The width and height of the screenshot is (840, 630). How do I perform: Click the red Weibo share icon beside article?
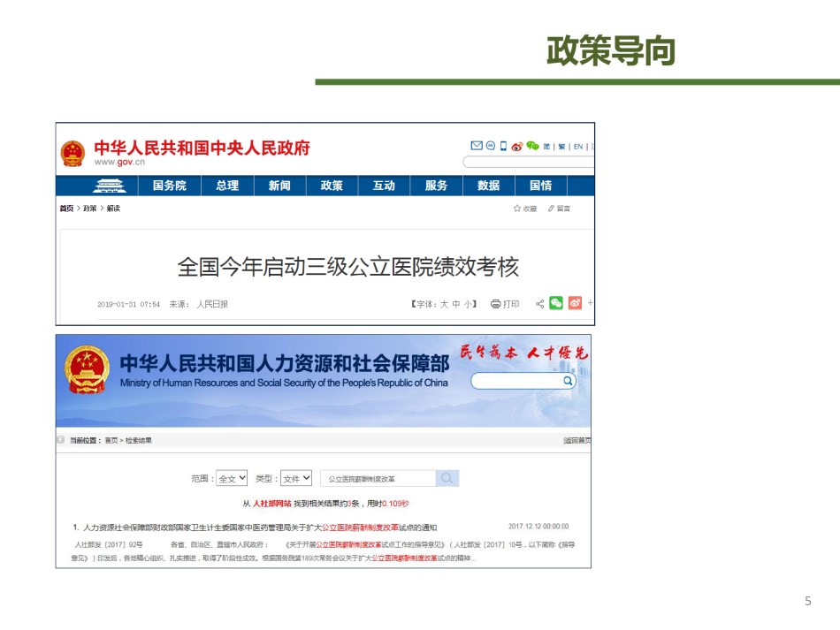(575, 303)
